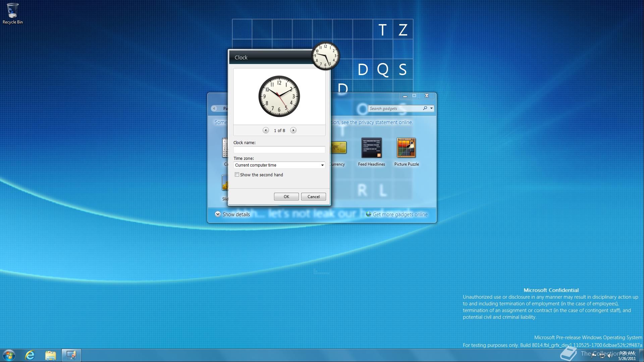Viewport: 644px width, 362px height.
Task: Click the desktop clock gadget
Action: (325, 56)
